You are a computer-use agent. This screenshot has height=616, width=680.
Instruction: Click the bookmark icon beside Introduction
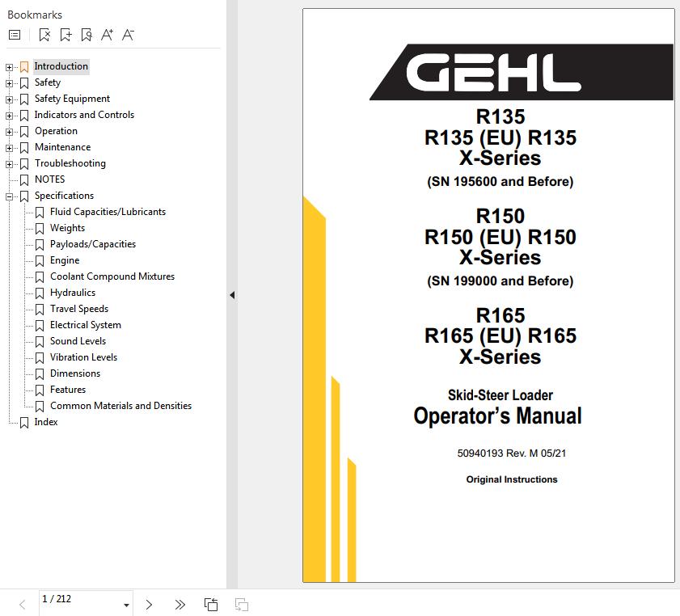click(24, 67)
